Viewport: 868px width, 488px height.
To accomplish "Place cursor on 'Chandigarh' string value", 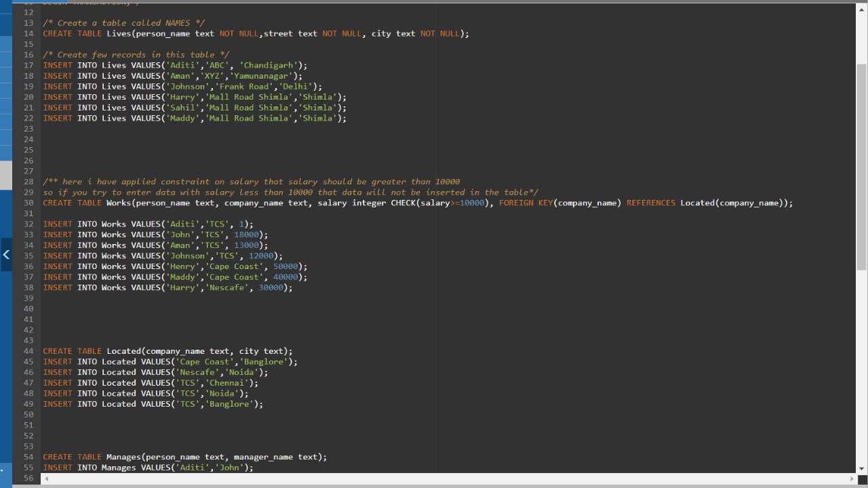I will coord(271,65).
